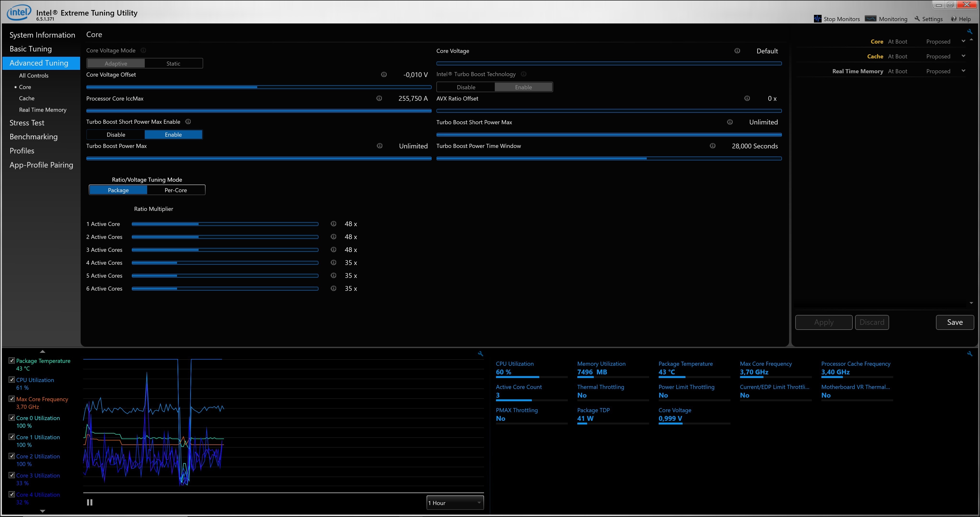Image resolution: width=980 pixels, height=517 pixels.
Task: Click info icon for Turbo Boost Power Max
Action: pyautogui.click(x=380, y=146)
